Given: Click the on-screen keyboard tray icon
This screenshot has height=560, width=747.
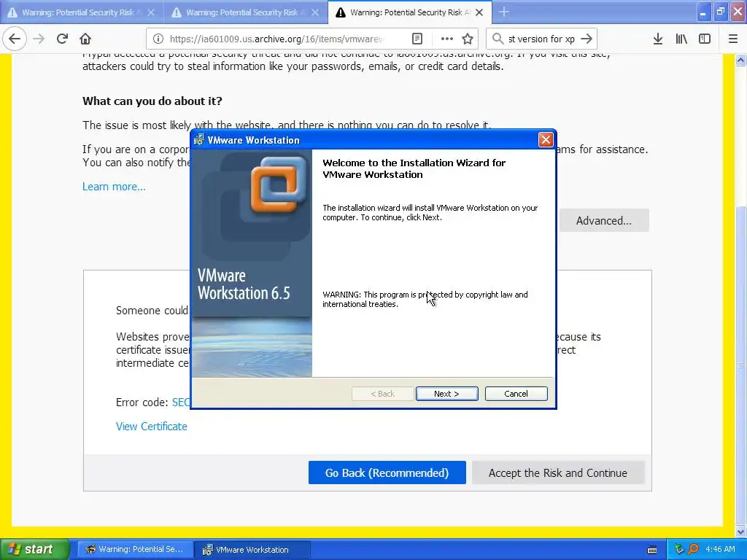Looking at the screenshot, I should tap(652, 550).
